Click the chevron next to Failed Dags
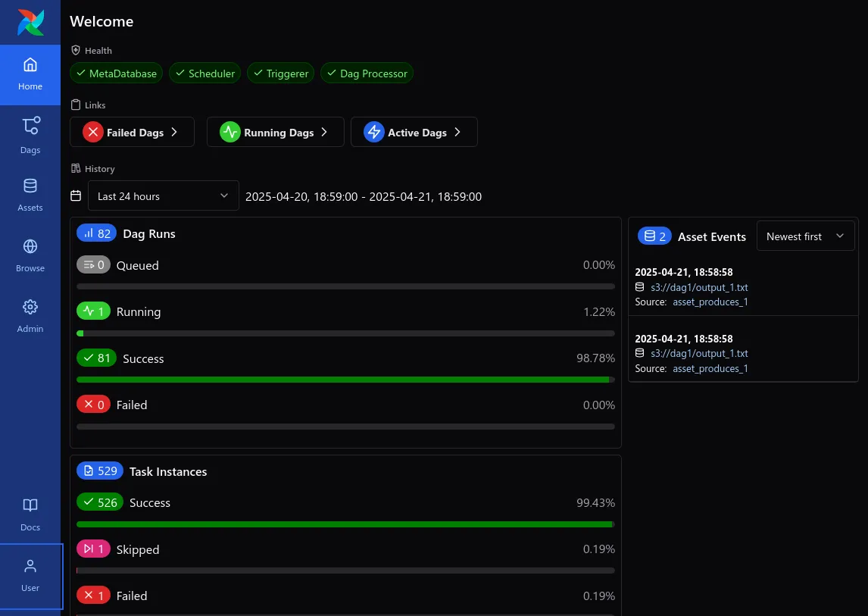This screenshot has height=616, width=868. pos(174,132)
